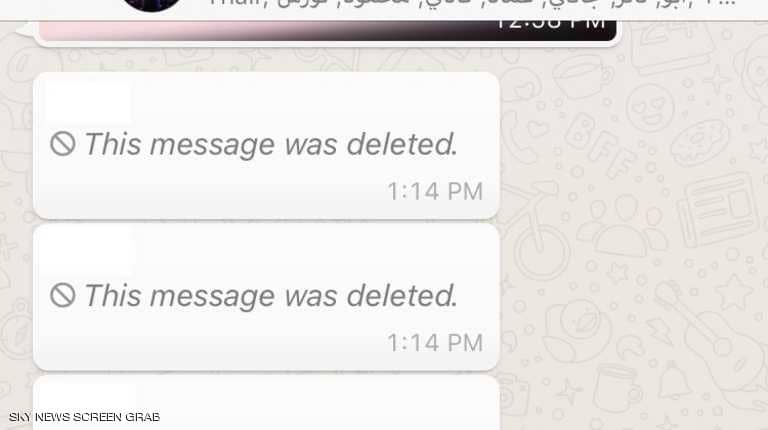Viewport: 768px width, 430px height.
Task: Tap blurred sender name on second deleted message
Action: [x=91, y=251]
